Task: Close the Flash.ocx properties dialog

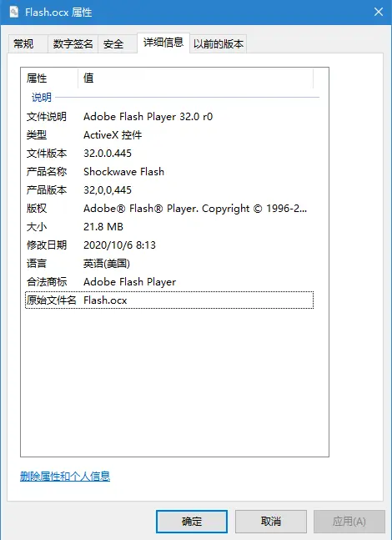Action: click(x=379, y=12)
